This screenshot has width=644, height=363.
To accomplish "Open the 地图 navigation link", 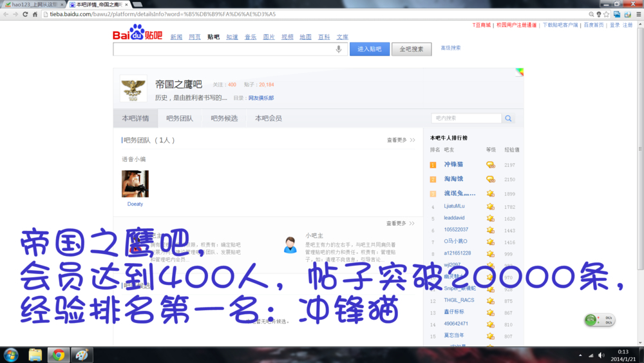I will pyautogui.click(x=305, y=37).
